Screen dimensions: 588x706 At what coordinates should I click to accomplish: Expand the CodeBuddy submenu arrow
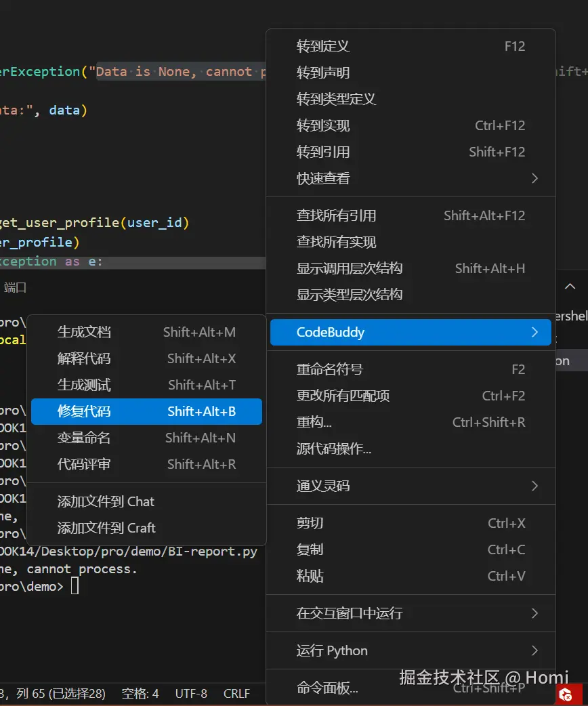tap(534, 332)
